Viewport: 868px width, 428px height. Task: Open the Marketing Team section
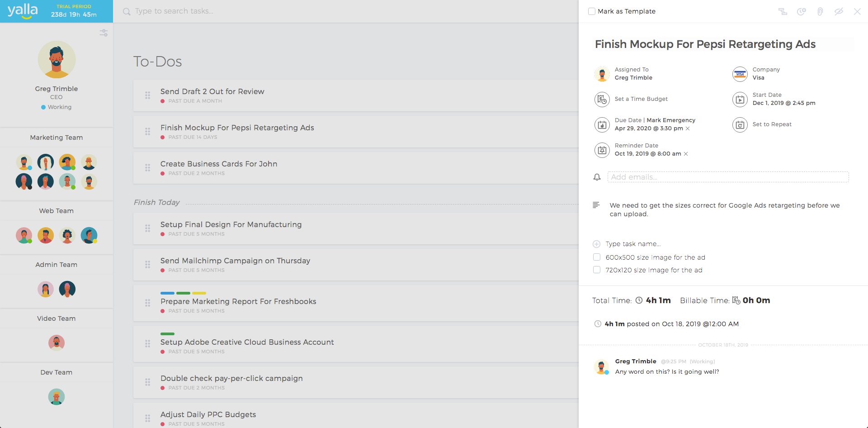[x=57, y=138]
